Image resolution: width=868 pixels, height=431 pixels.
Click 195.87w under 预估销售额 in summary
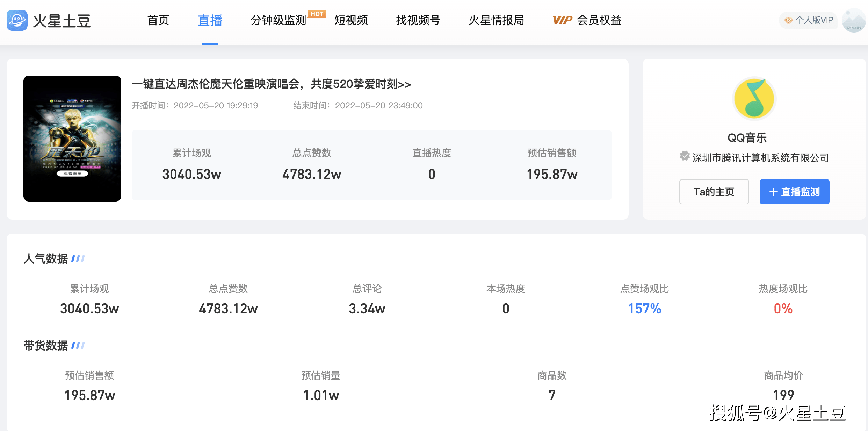(552, 174)
